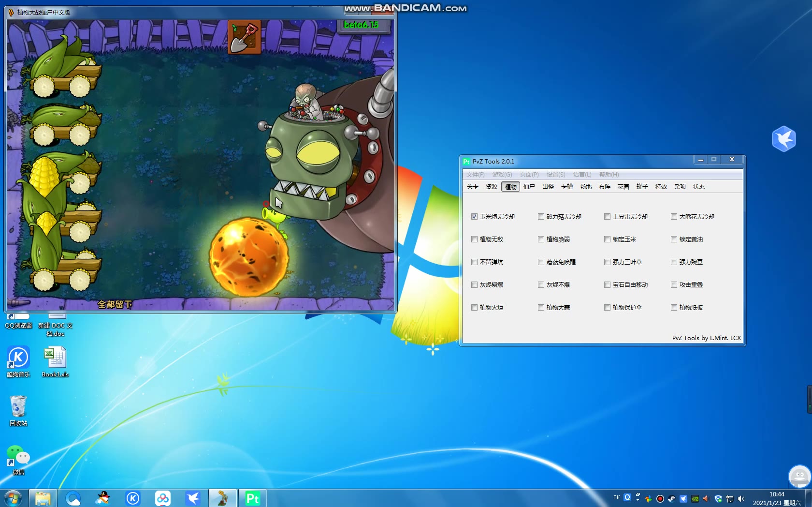Open the 帮助(H) menu
Image resolution: width=812 pixels, height=507 pixels.
(609, 175)
